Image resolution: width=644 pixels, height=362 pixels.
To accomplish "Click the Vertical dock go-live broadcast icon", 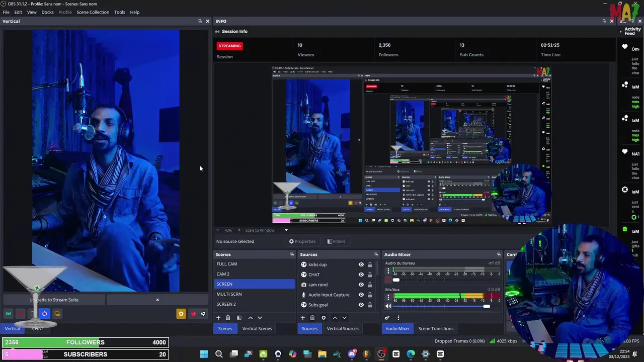I will (8, 314).
